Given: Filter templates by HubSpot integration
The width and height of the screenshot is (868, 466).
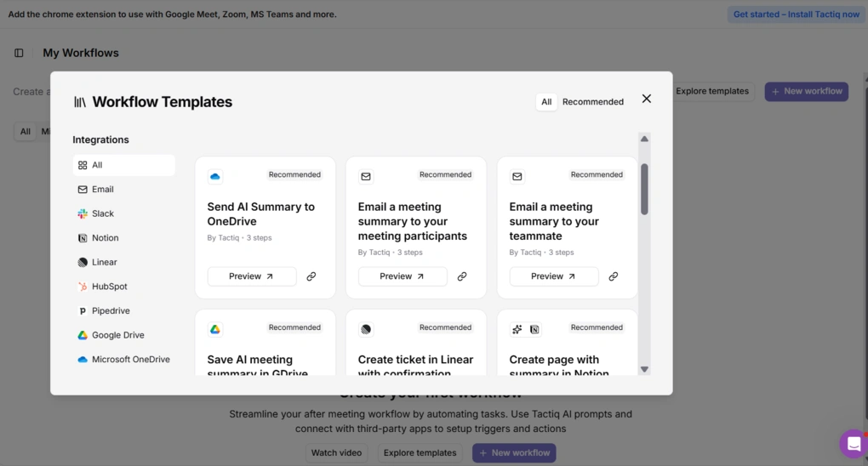Looking at the screenshot, I should pos(124,287).
